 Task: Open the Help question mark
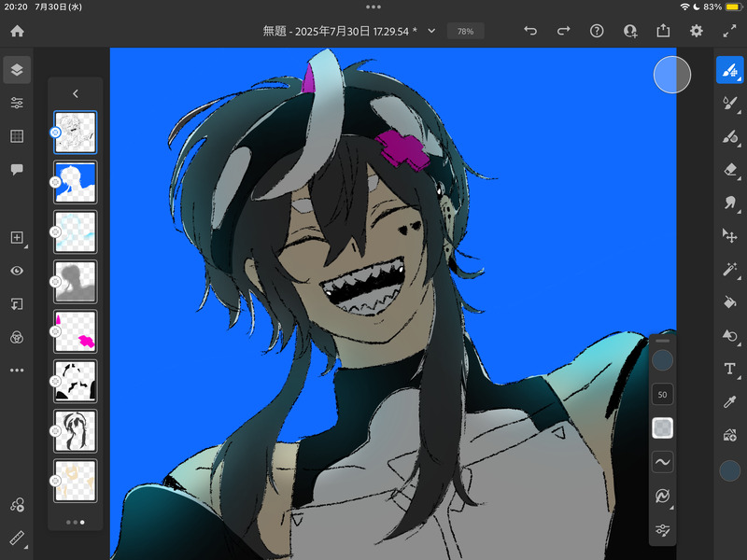pyautogui.click(x=597, y=31)
